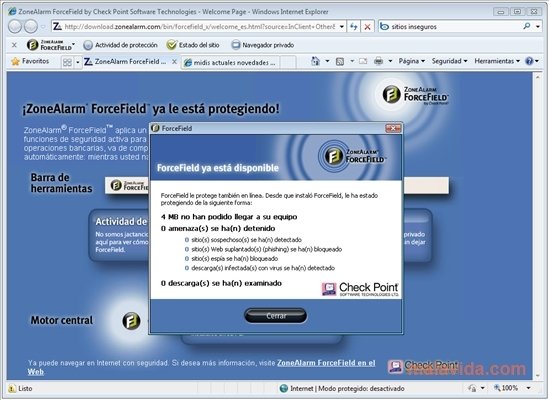Click 'Motor central' heading
Image resolution: width=549 pixels, height=400 pixels.
pos(62,320)
